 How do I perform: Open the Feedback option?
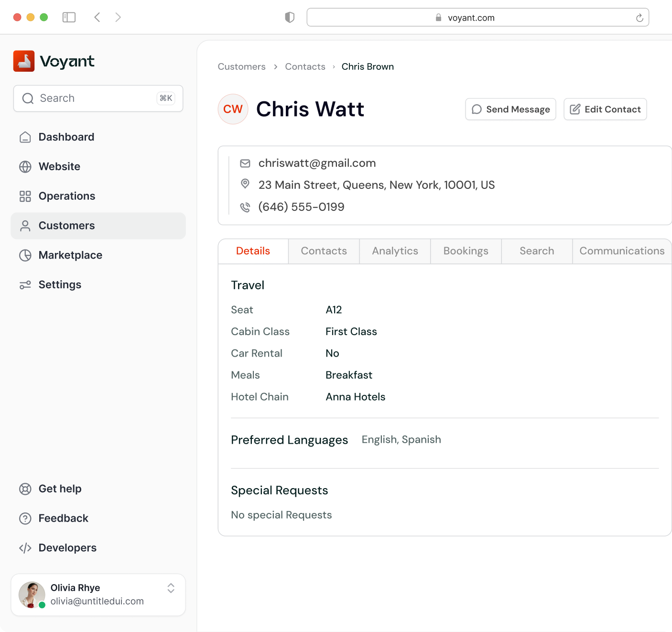pyautogui.click(x=63, y=518)
